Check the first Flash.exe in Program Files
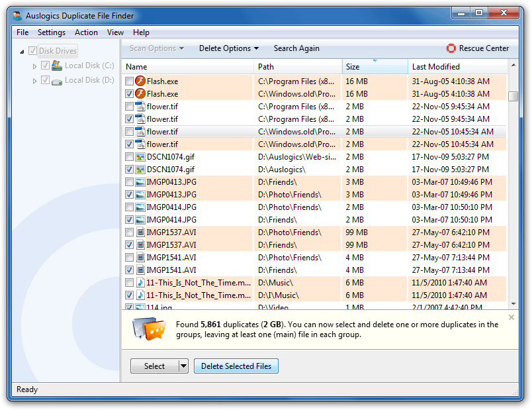Viewport: 532px width, 410px height. coord(129,81)
